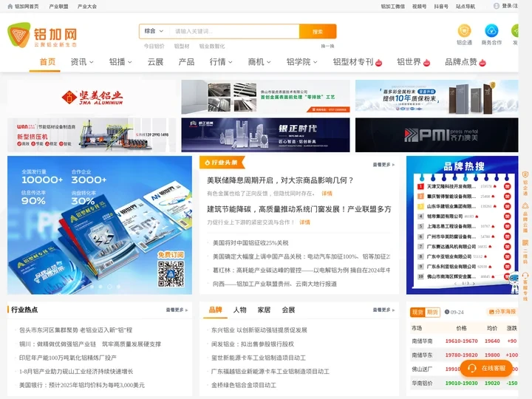The width and height of the screenshot is (532, 399).
Task: Click the like button for 广东中亚铝业
Action: pyautogui.click(x=507, y=256)
